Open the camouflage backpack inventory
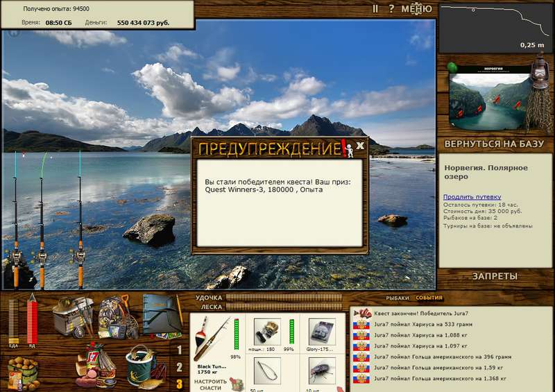Image resolution: width=555 pixels, height=392 pixels. pyautogui.click(x=117, y=317)
